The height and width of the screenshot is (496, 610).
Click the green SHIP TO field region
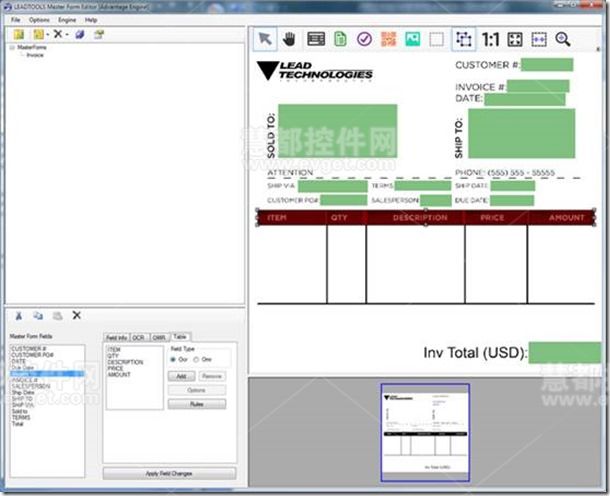[x=521, y=133]
